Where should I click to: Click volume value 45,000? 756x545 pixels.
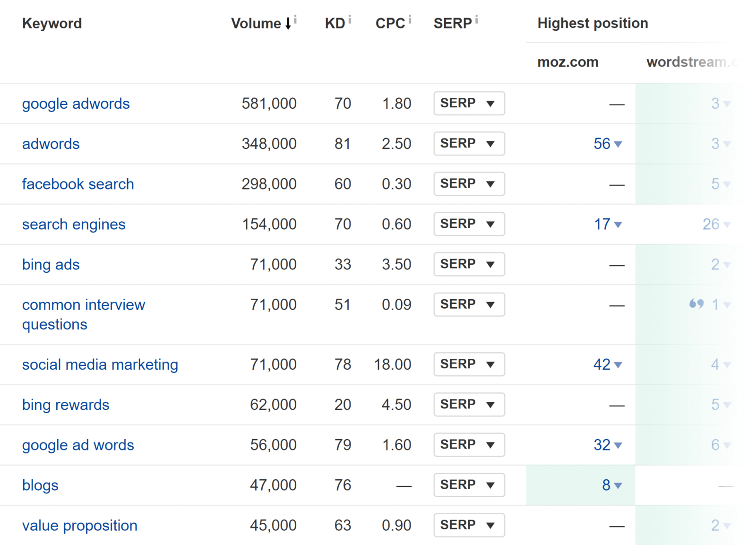click(x=274, y=525)
